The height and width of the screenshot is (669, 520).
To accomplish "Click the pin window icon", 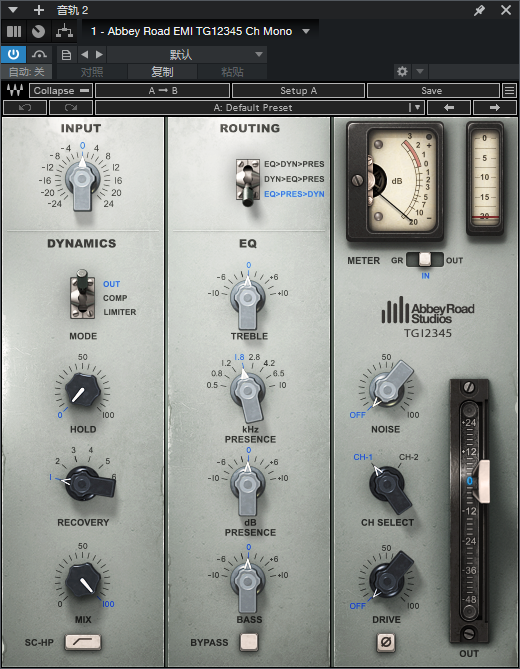I will point(479,10).
